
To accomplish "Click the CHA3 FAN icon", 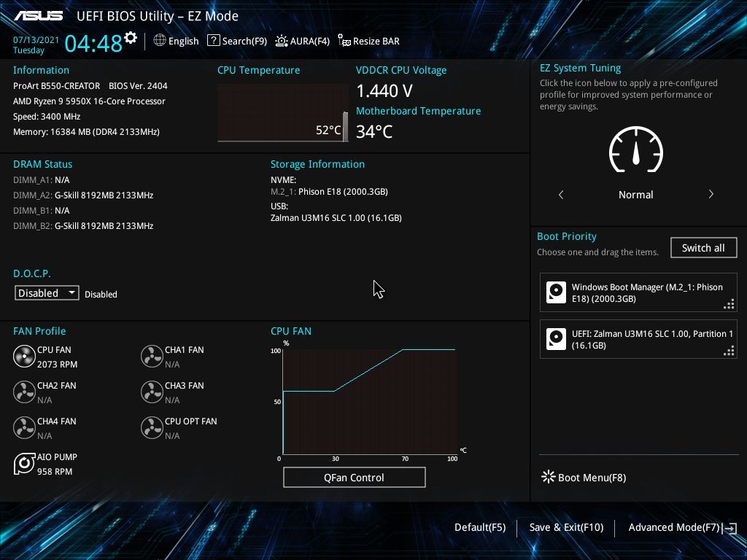I will click(x=152, y=392).
